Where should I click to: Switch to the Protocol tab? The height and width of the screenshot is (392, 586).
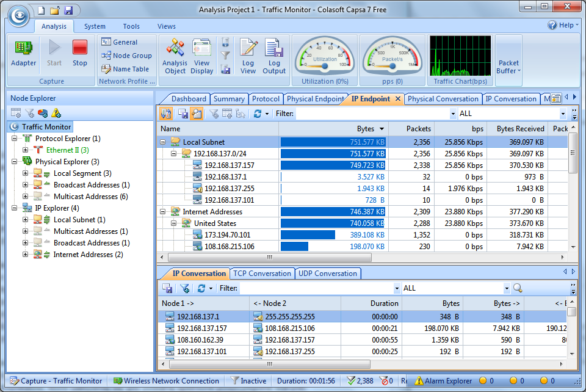266,99
